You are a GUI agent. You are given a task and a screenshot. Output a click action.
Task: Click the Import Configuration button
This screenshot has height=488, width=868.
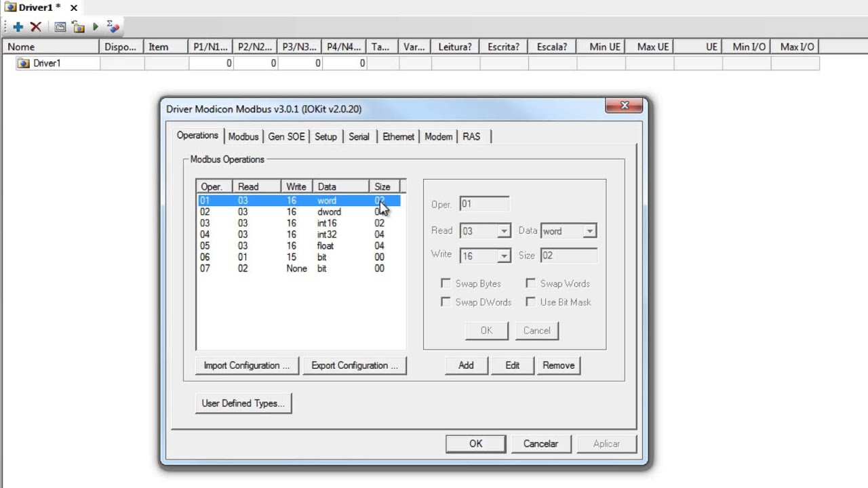pyautogui.click(x=247, y=365)
